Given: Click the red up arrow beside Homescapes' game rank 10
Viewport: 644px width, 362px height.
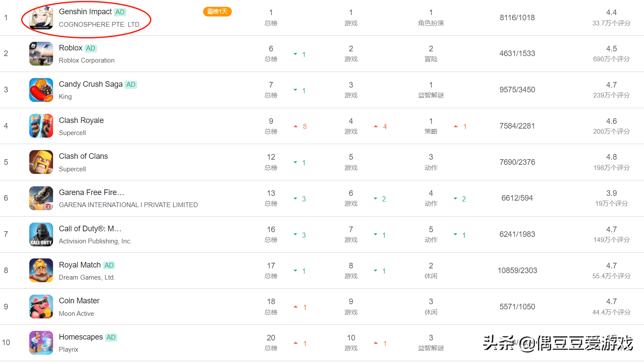Looking at the screenshot, I should pos(376,343).
